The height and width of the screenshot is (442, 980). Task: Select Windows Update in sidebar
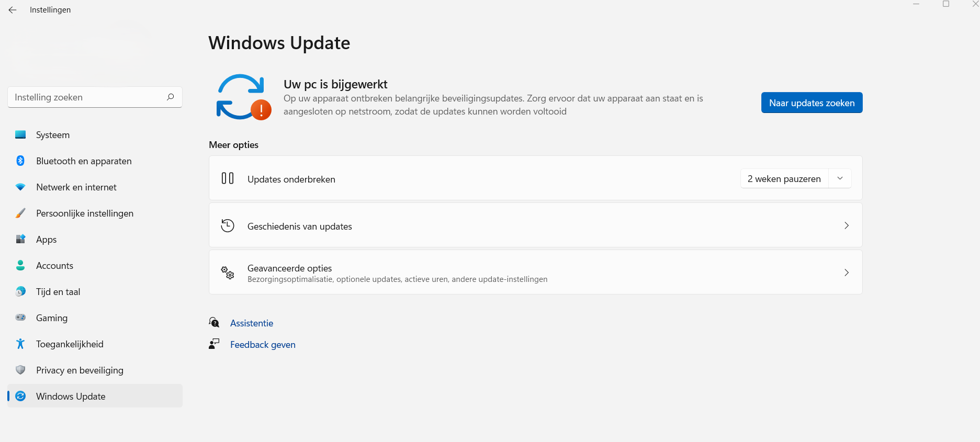click(71, 396)
